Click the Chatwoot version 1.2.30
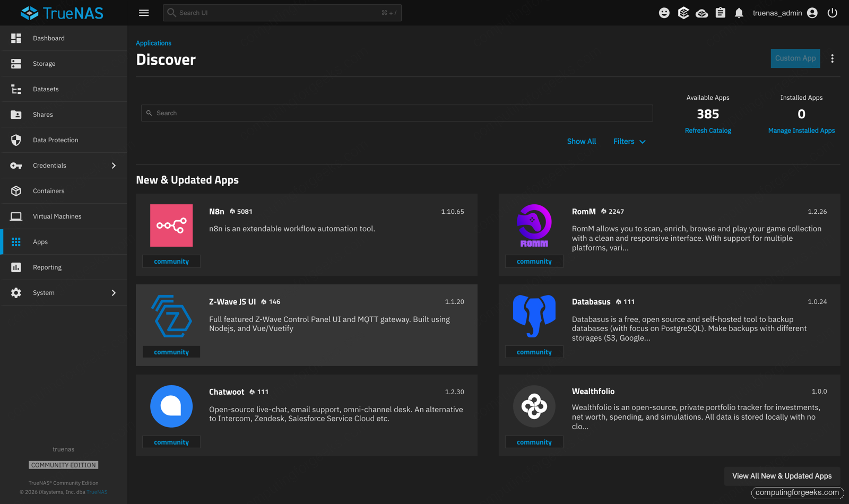 click(454, 392)
